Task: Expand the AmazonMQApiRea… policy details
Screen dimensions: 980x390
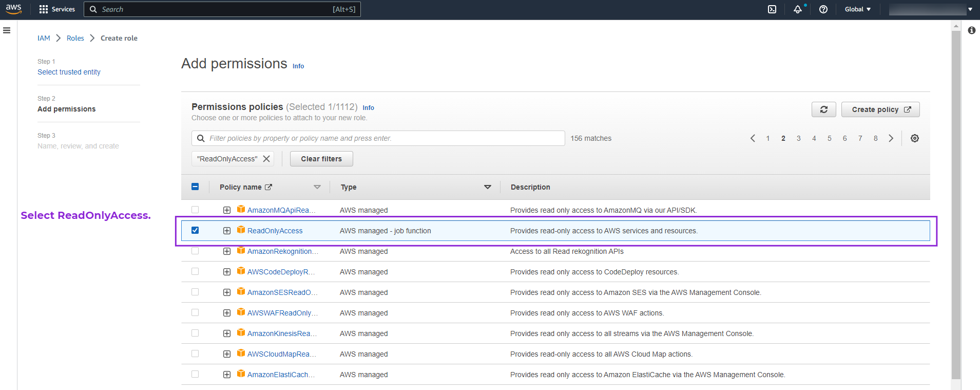Action: click(x=227, y=210)
